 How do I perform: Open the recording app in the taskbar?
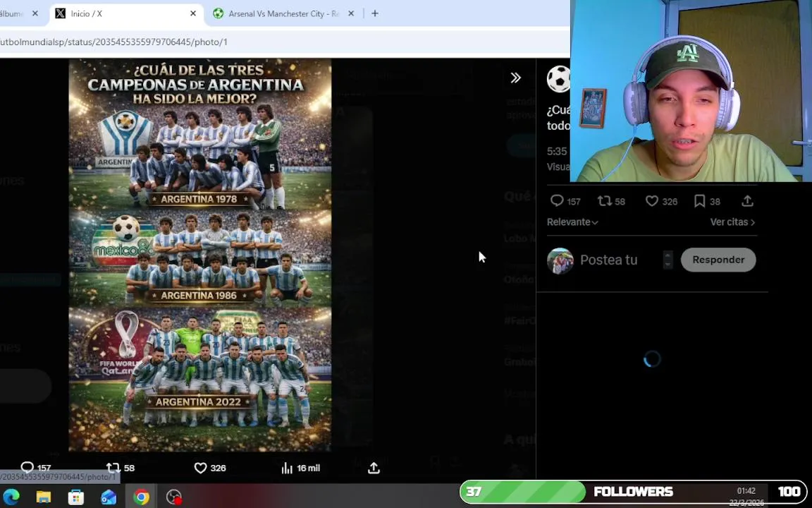(174, 497)
